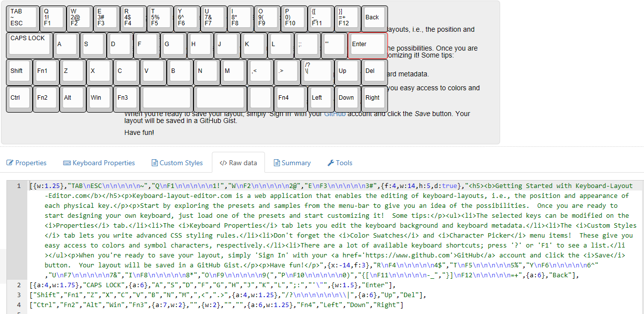The width and height of the screenshot is (644, 314).
Task: Select the Del key
Action: (x=375, y=72)
